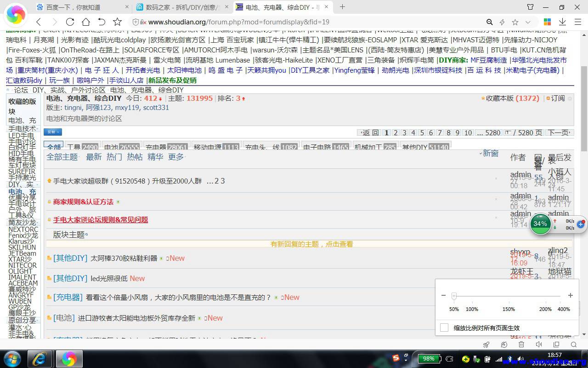The width and height of the screenshot is (588, 368).
Task: Filter threads by 热门
Action: tap(114, 157)
